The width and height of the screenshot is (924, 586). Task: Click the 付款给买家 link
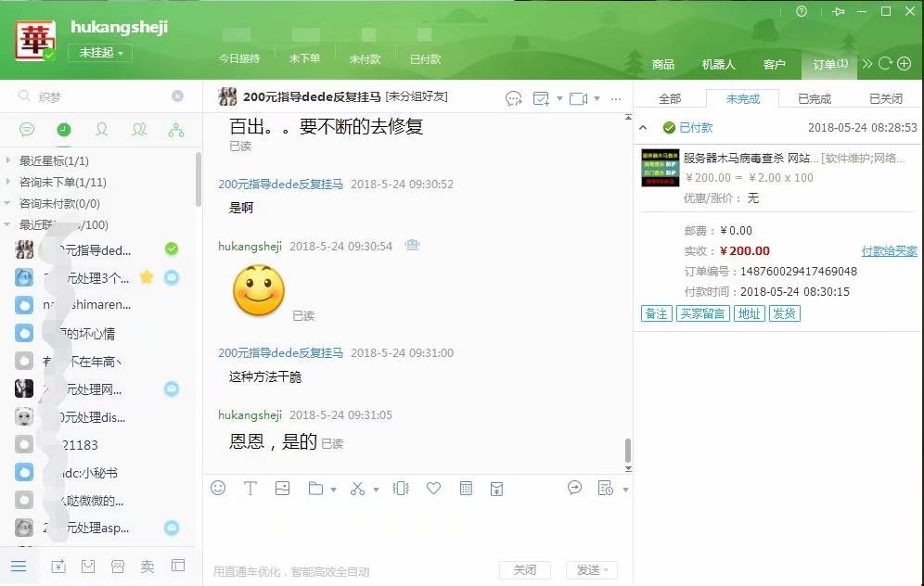[890, 251]
